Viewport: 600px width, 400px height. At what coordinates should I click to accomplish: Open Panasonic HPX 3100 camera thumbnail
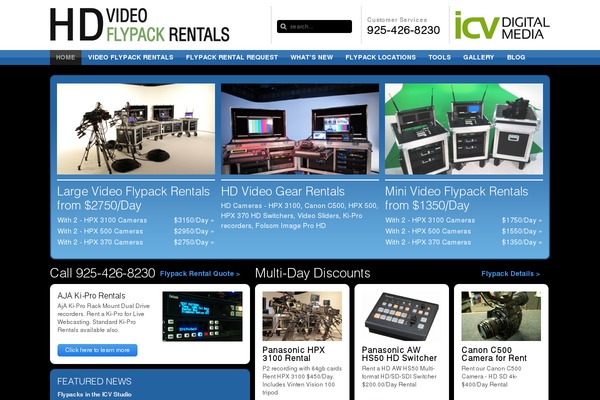click(302, 316)
